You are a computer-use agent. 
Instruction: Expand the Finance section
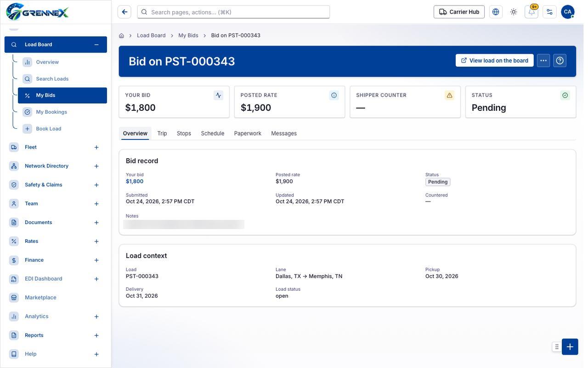(96, 260)
